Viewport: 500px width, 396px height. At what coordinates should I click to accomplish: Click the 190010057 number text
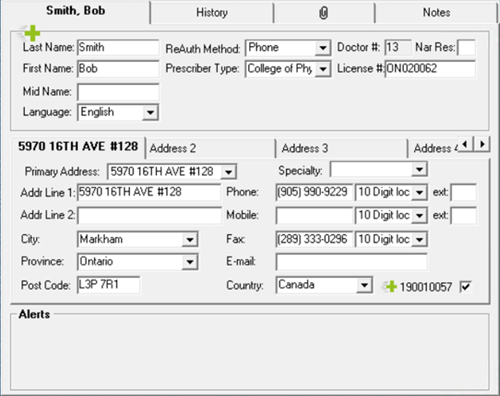coord(426,287)
